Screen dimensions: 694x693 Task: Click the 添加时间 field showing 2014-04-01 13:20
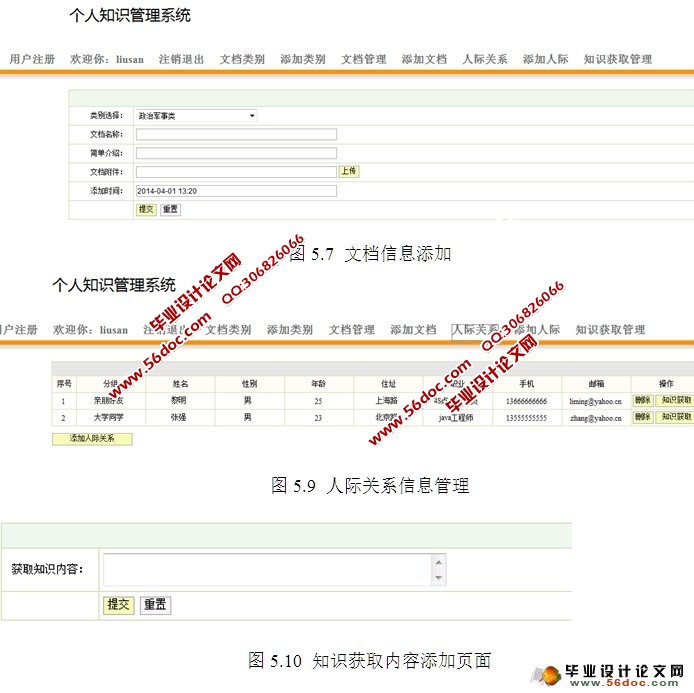coord(236,190)
